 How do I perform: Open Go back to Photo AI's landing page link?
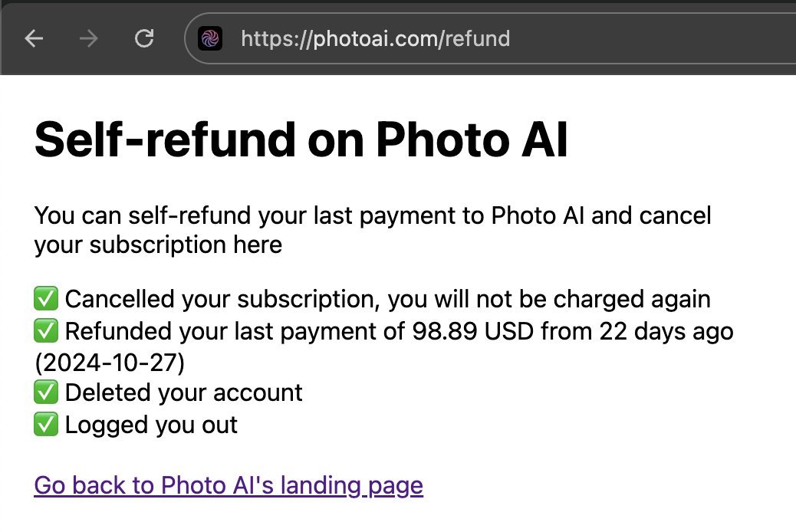pyautogui.click(x=229, y=485)
